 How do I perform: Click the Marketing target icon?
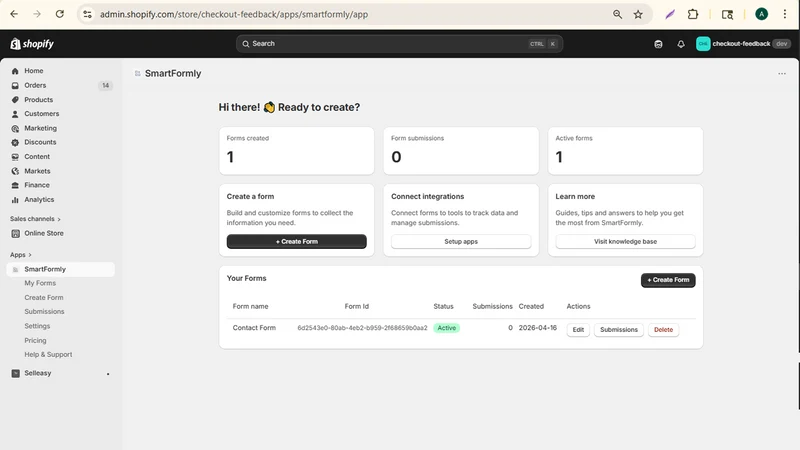pos(15,128)
